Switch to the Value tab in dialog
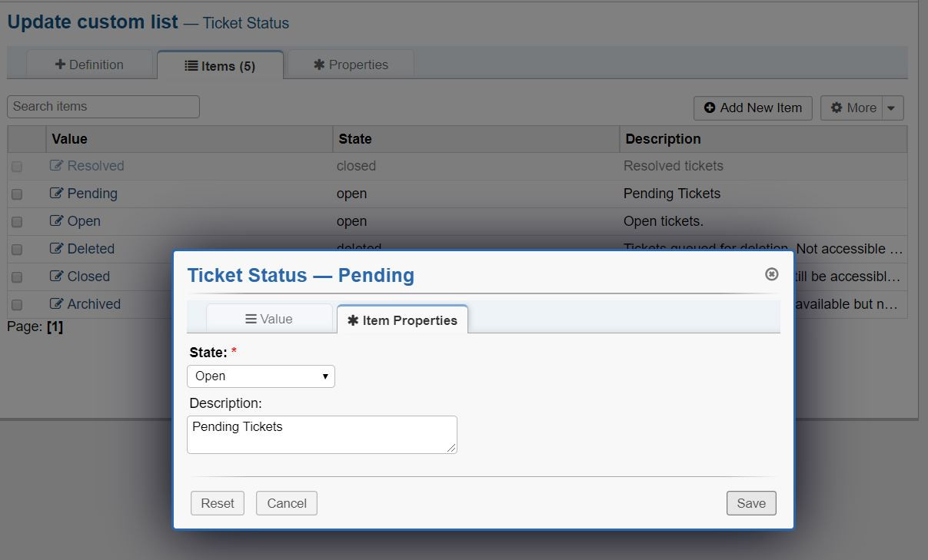The width and height of the screenshot is (928, 560). (269, 319)
